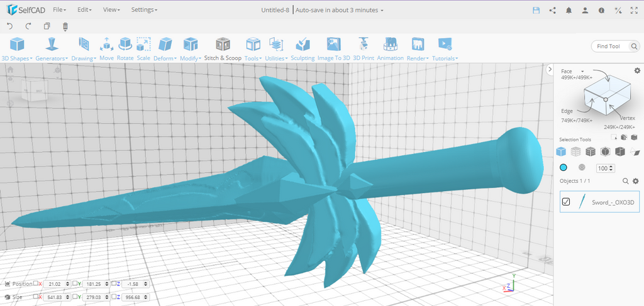
Task: Click the info icon in the top bar
Action: pyautogui.click(x=601, y=11)
